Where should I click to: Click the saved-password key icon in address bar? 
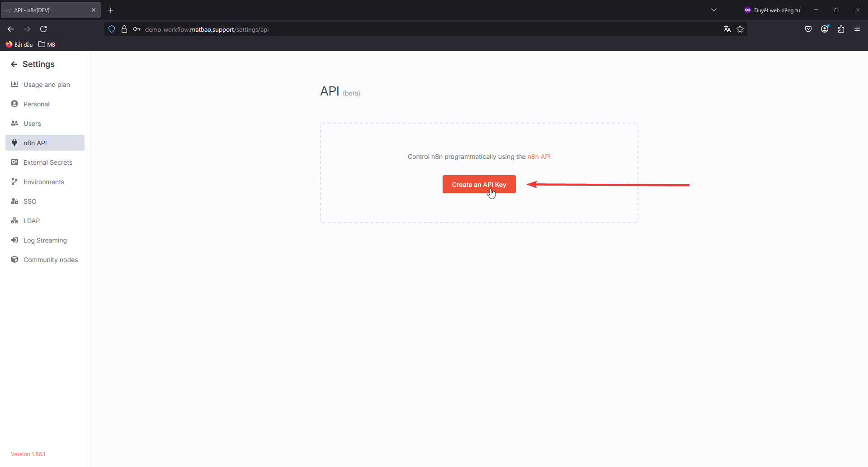coord(137,29)
